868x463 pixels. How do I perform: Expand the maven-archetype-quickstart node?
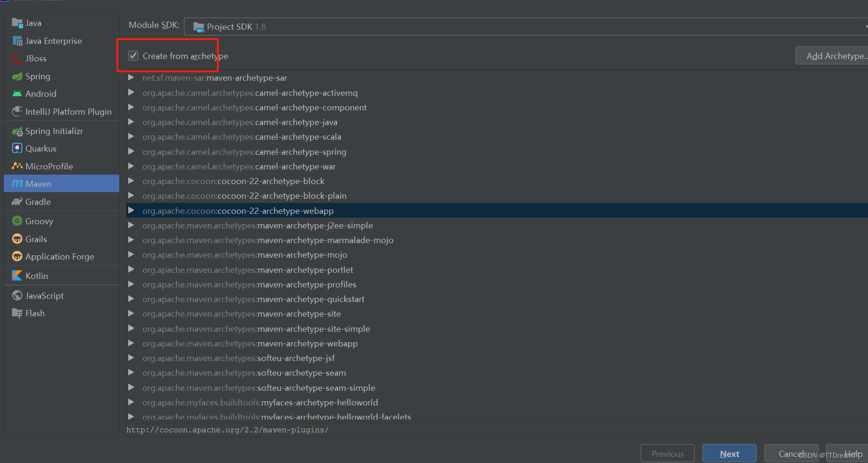132,299
